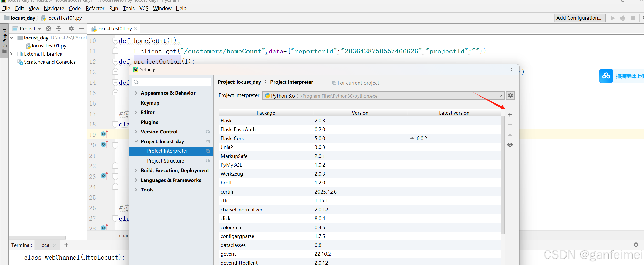Image resolution: width=644 pixels, height=265 pixels.
Task: Open the Refactor menu
Action: 95,8
